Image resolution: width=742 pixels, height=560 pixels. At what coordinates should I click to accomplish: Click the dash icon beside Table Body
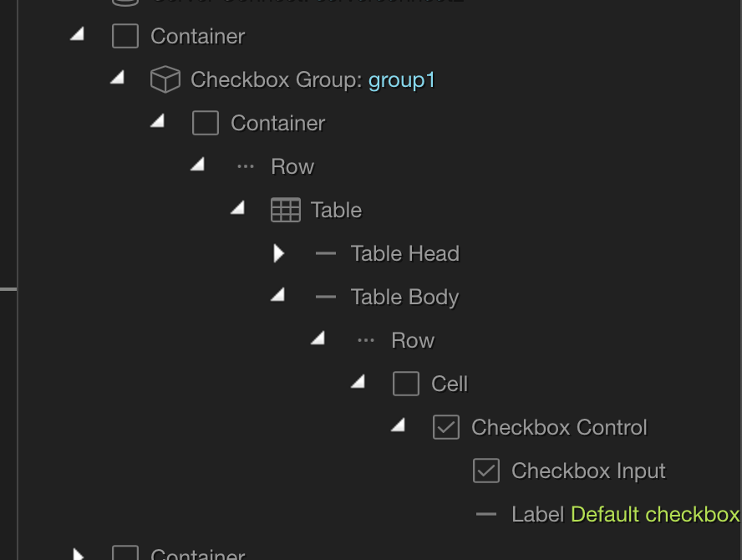[326, 298]
